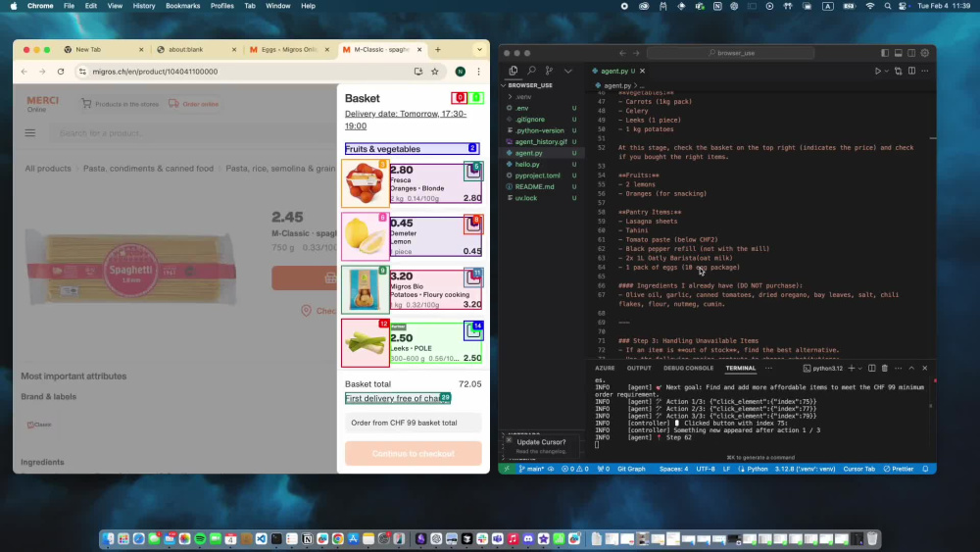980x552 pixels.
Task: Toggle the secondary sidebar layout icon
Action: pyautogui.click(x=911, y=53)
